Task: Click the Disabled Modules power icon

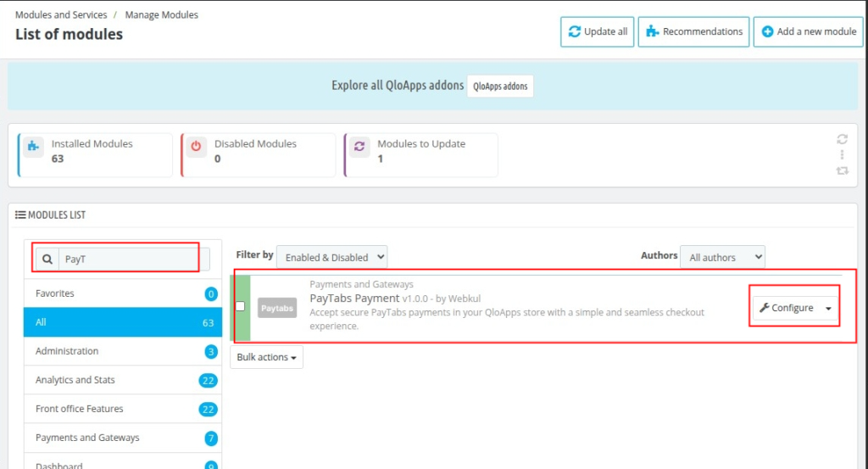Action: (196, 146)
